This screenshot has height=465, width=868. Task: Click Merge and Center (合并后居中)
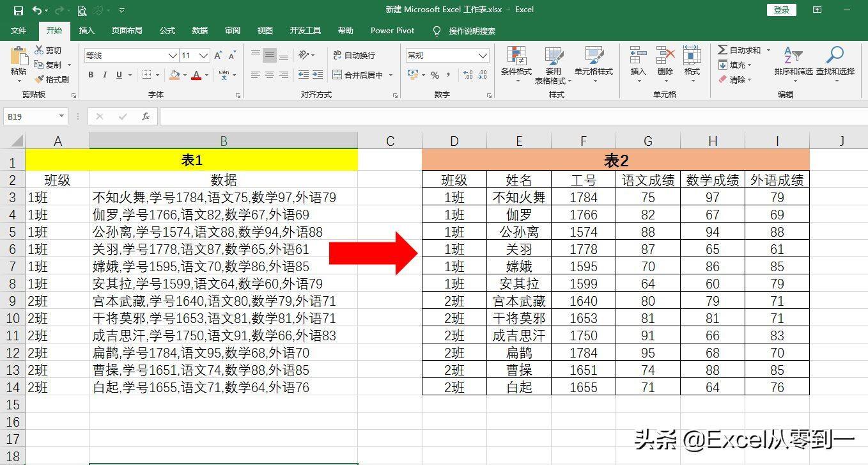(357, 75)
